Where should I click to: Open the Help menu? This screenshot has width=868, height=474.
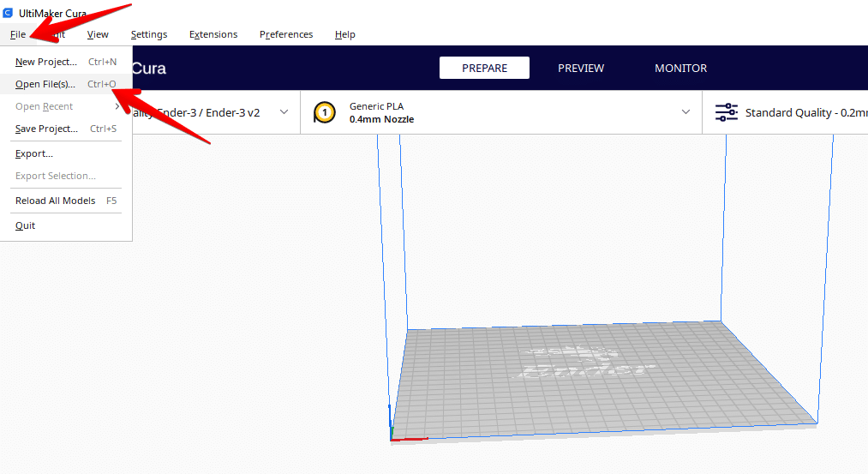click(344, 34)
